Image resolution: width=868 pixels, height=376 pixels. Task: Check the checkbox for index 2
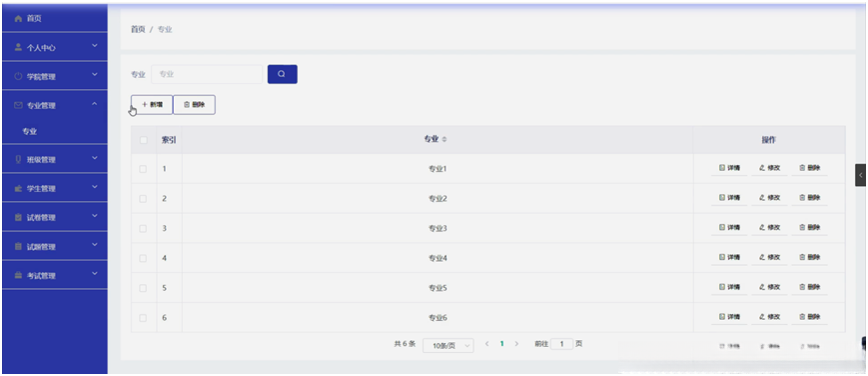point(143,199)
